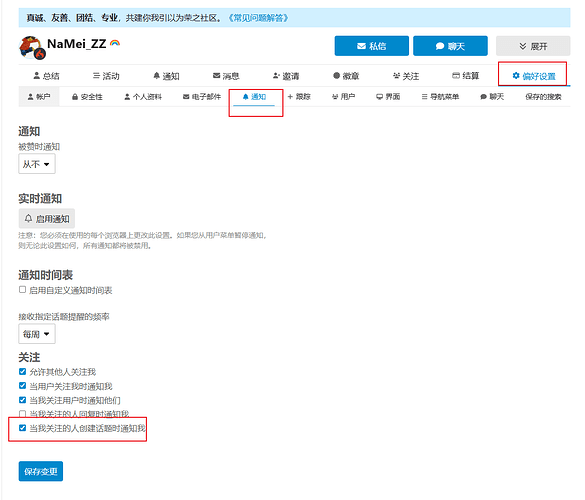
Task: Click the rainbow icon beside NaMei_ZZ
Action: [115, 43]
